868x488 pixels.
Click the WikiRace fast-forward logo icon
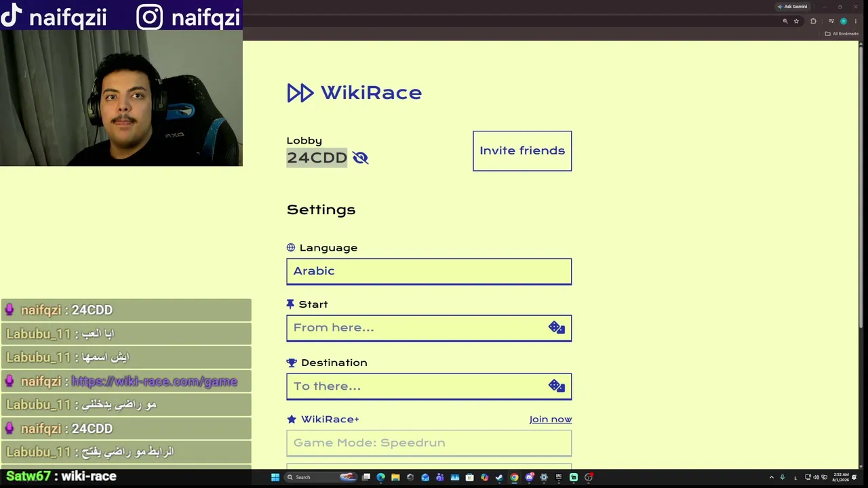(300, 93)
